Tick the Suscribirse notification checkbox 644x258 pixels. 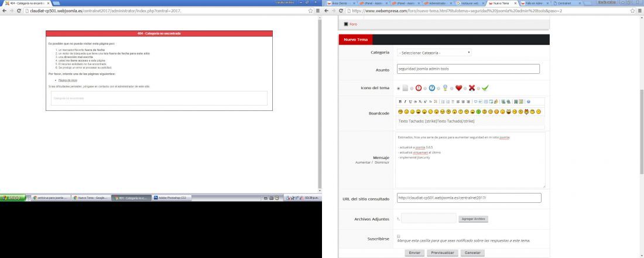399,236
